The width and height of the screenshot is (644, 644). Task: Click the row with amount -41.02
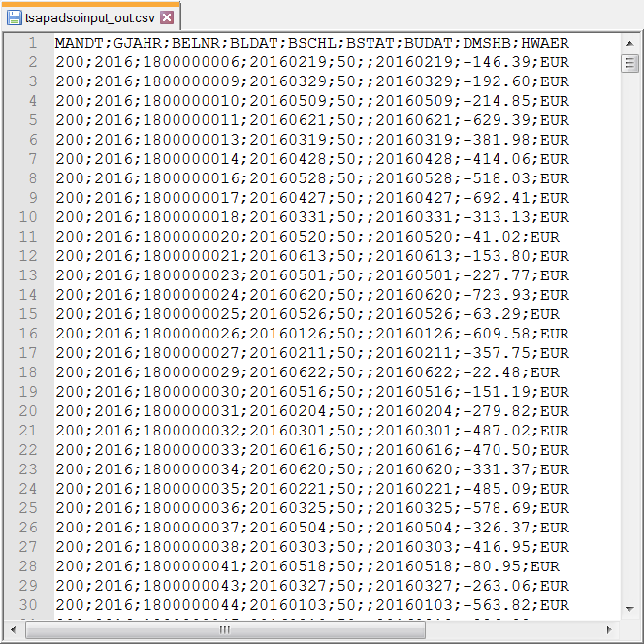tap(307, 237)
